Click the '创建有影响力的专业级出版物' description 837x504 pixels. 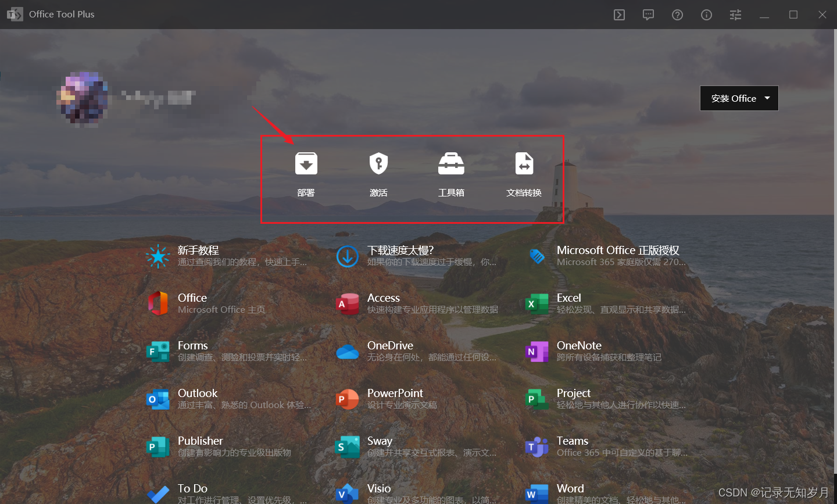pos(234,453)
